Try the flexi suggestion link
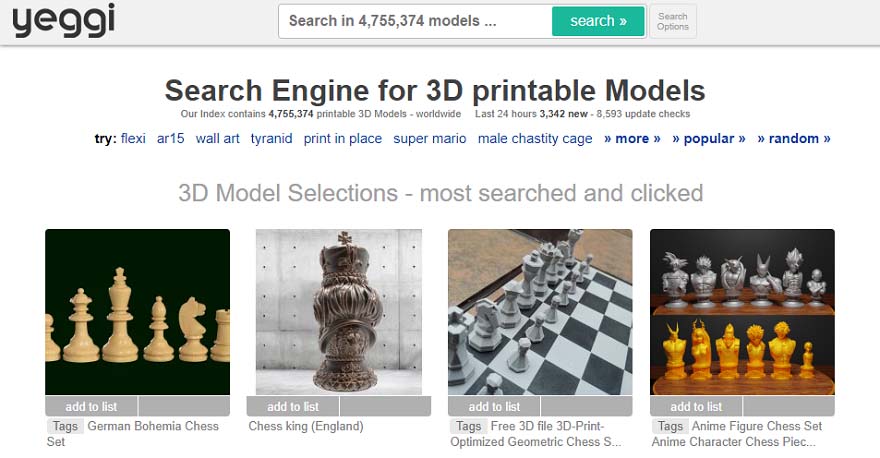This screenshot has height=458, width=880. pos(133,139)
